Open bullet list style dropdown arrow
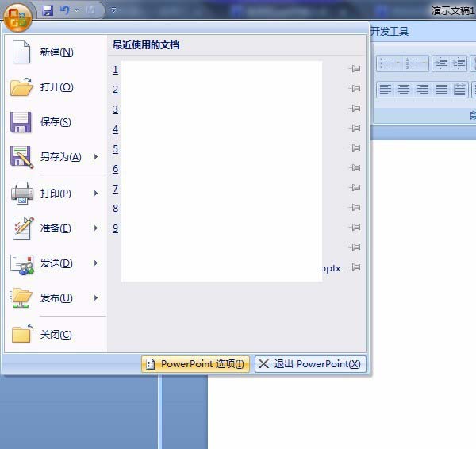476x449 pixels. [398, 63]
